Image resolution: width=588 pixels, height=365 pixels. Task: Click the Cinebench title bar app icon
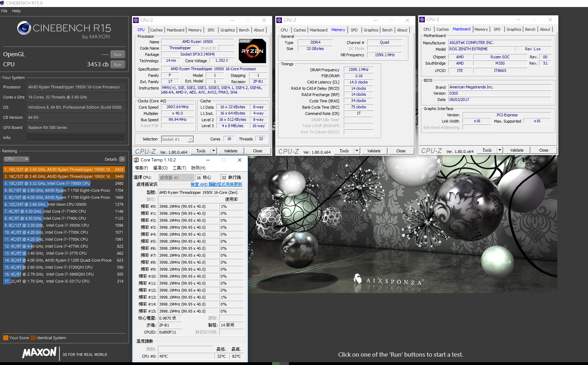pos(2,3)
